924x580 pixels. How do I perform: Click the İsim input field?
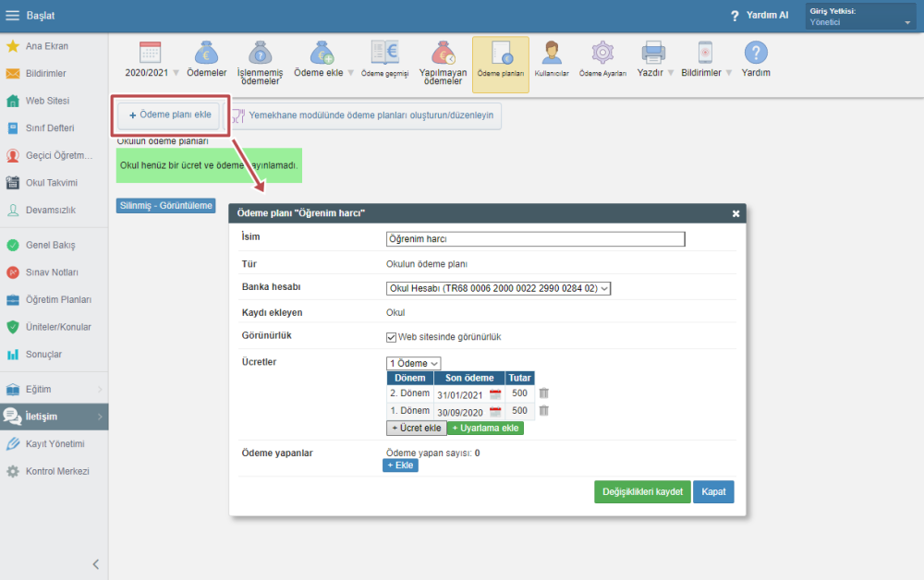coord(536,239)
